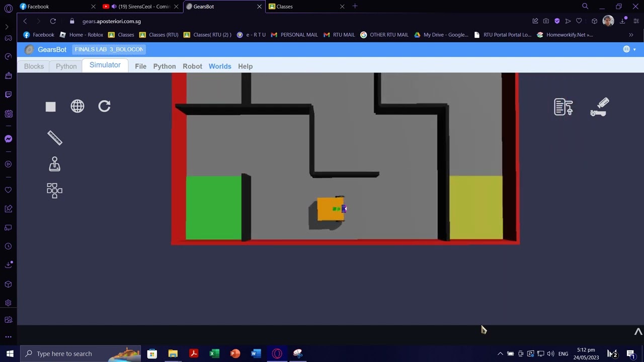
Task: Open the Homeworkify.Net bookmark
Action: coord(565,35)
